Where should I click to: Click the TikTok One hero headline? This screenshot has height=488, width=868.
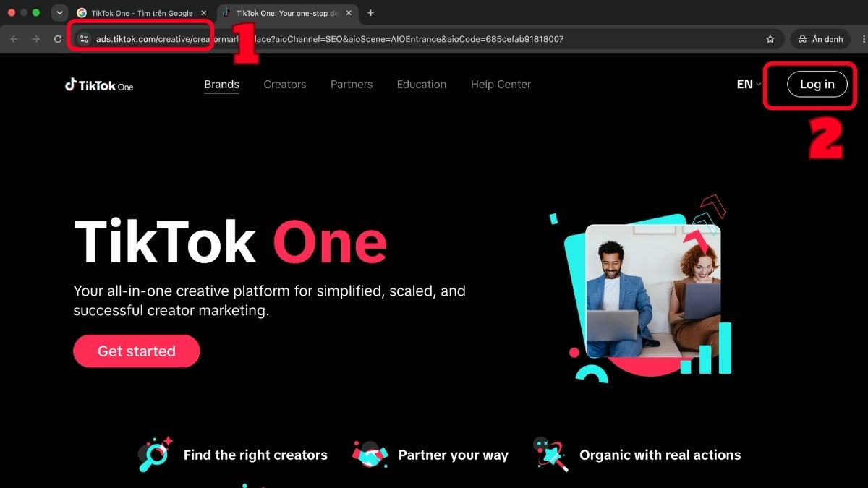pos(231,241)
